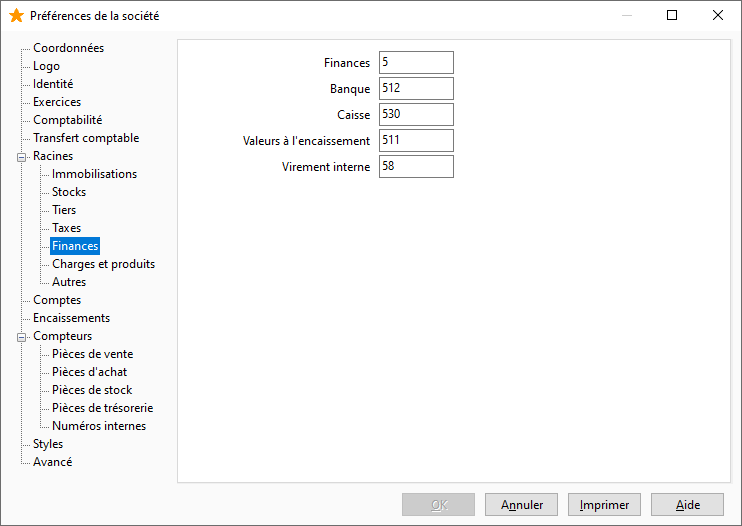Open Transfert comptable settings
The height and width of the screenshot is (526, 742).
point(86,138)
